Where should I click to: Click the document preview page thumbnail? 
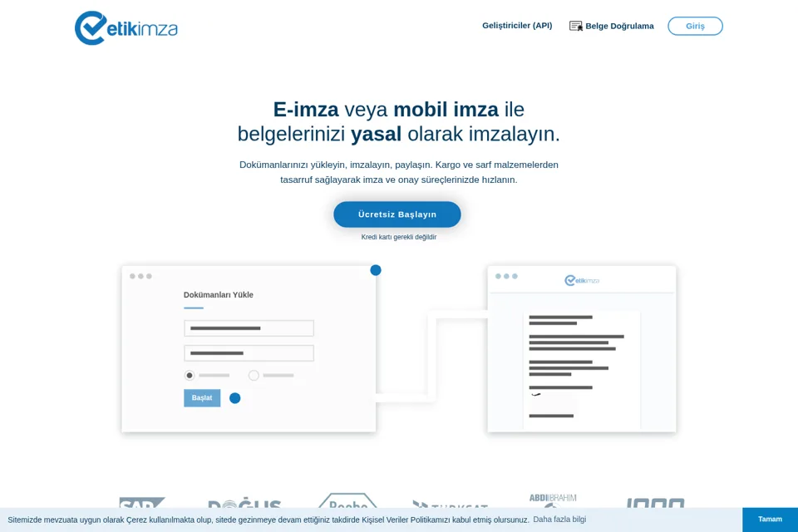[x=582, y=371]
